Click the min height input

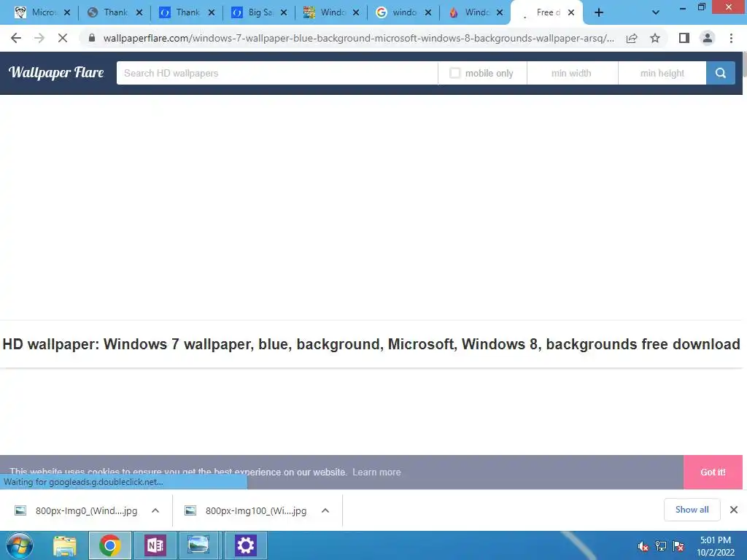662,73
